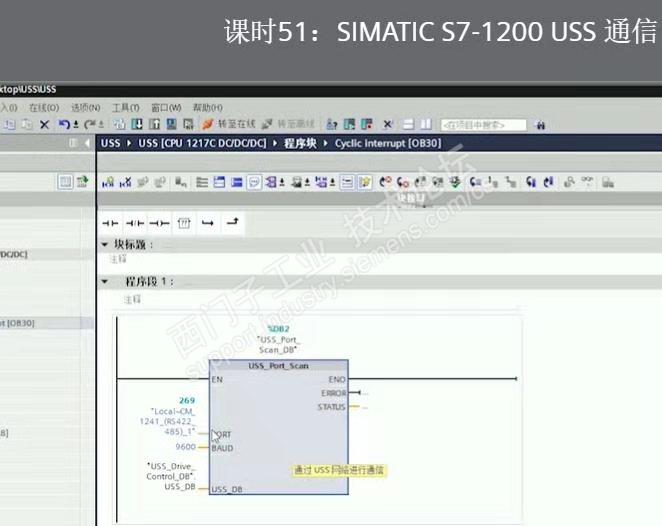Click the Delete network icon
This screenshot has width=662, height=526.
(125, 182)
